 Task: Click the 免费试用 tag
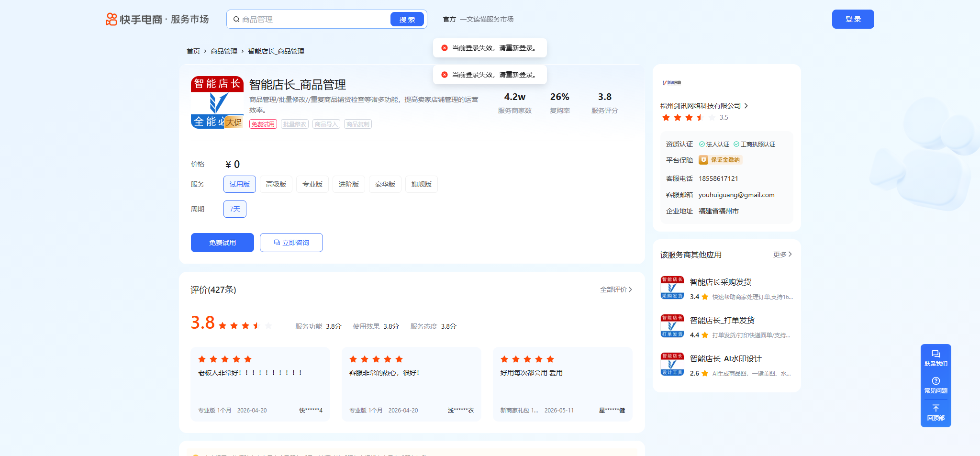click(263, 124)
